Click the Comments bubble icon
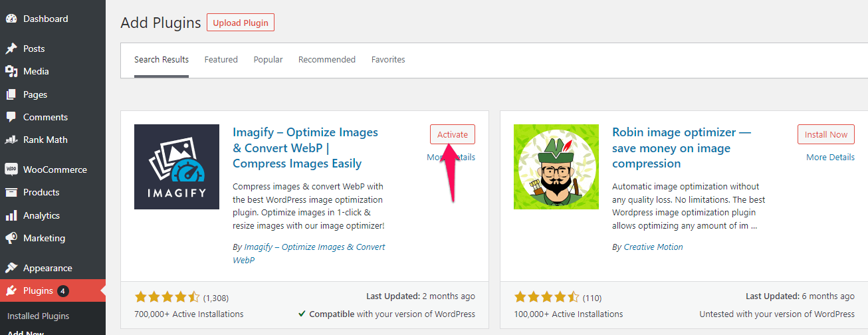Image resolution: width=868 pixels, height=335 pixels. click(x=11, y=117)
